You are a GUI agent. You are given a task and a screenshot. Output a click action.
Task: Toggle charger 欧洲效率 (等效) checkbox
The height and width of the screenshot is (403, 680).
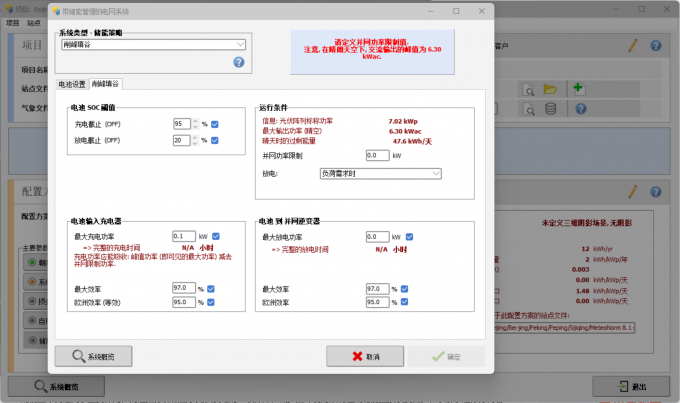pyautogui.click(x=211, y=302)
